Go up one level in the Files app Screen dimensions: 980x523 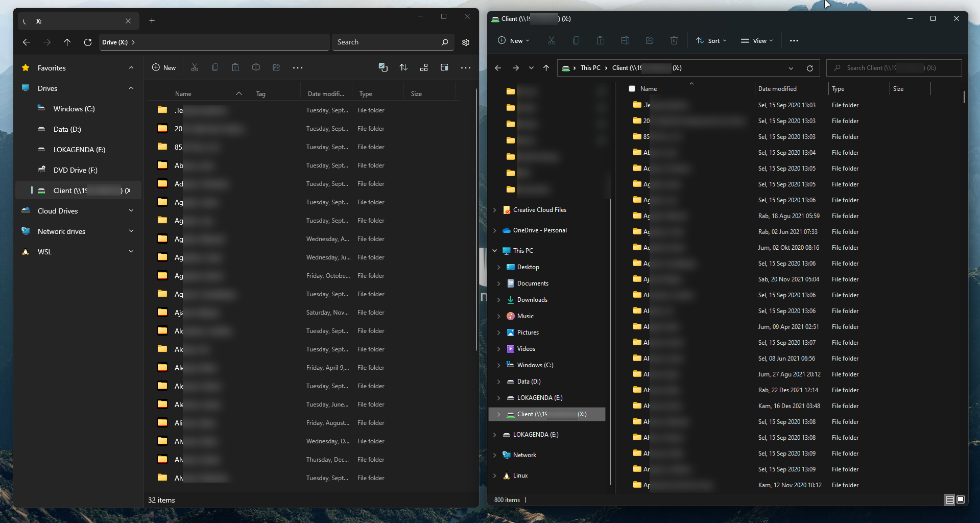tap(67, 42)
